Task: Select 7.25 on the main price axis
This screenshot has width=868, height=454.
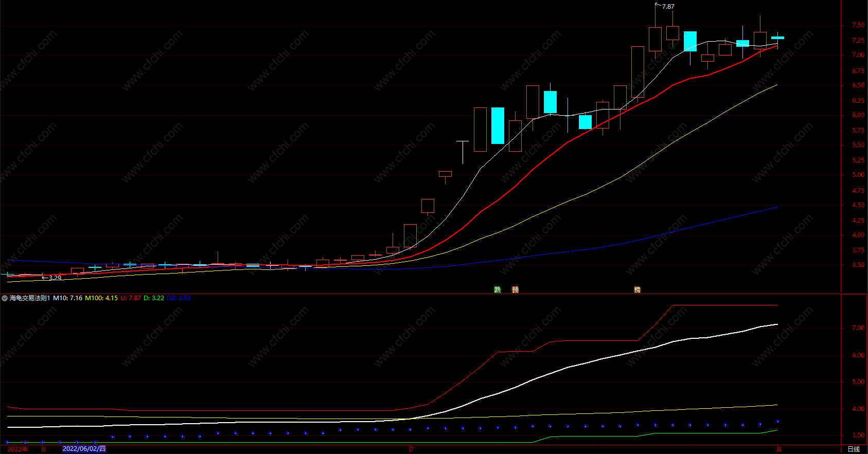Action: (x=858, y=41)
